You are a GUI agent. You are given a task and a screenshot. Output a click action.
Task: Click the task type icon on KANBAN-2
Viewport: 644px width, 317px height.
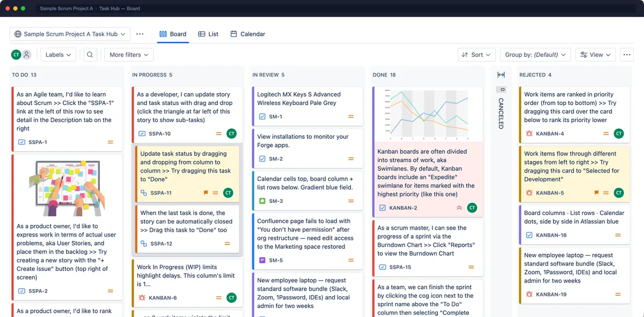pos(383,208)
